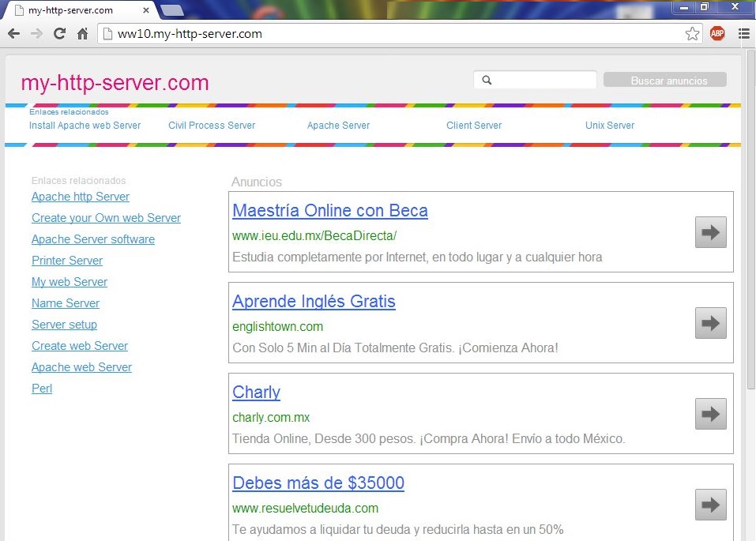
Task: Open Debes más de $35000 ad title
Action: point(318,483)
